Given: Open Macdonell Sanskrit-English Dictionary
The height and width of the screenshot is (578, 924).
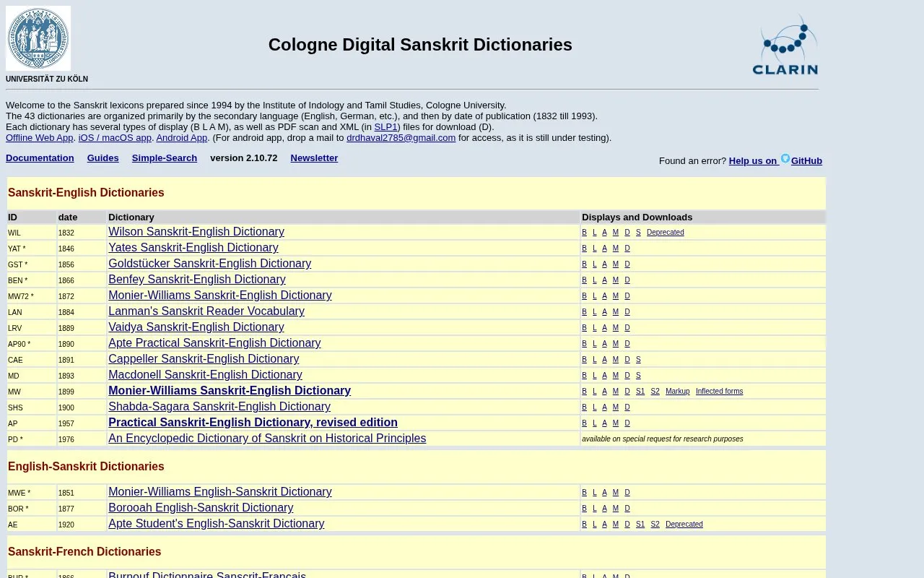Looking at the screenshot, I should click(x=205, y=375).
